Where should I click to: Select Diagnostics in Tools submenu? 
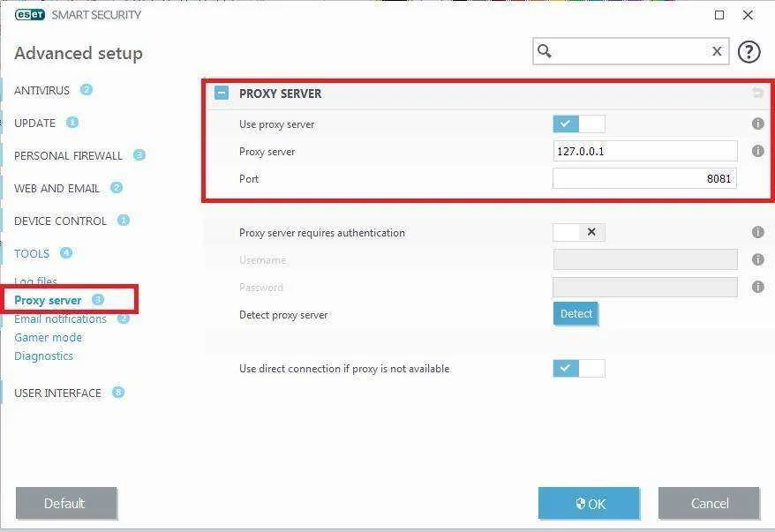[43, 356]
